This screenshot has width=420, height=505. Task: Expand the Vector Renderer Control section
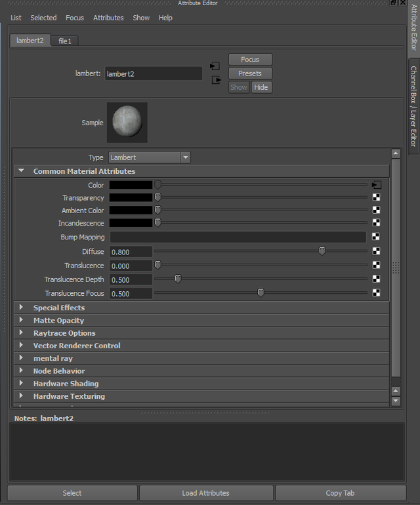point(21,345)
